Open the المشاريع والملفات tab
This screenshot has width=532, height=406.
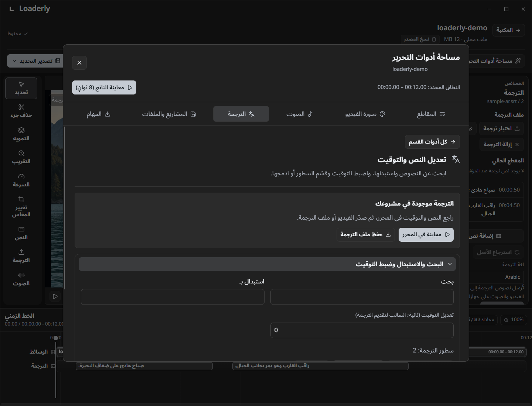point(169,114)
